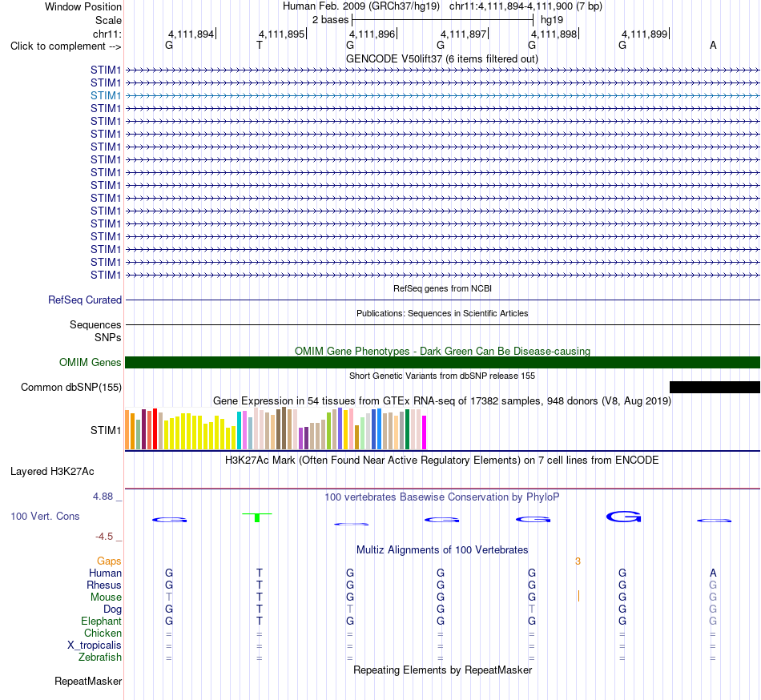
Task: Click the orange insertion mark in Mouse row
Action: (x=578, y=596)
